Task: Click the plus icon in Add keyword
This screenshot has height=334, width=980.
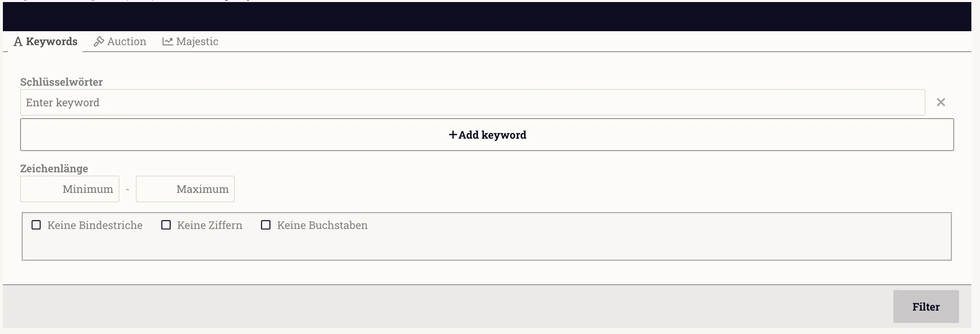Action: tap(453, 135)
